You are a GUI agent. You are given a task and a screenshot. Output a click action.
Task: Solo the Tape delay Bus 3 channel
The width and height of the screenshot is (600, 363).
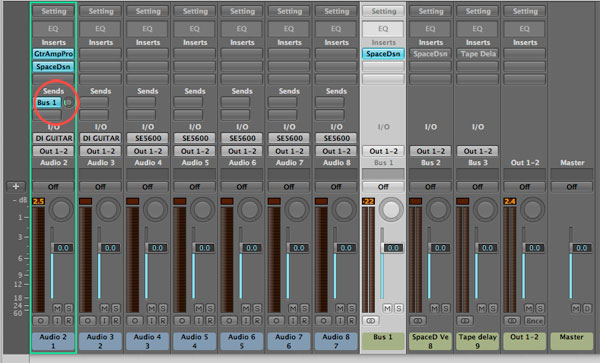click(x=493, y=308)
